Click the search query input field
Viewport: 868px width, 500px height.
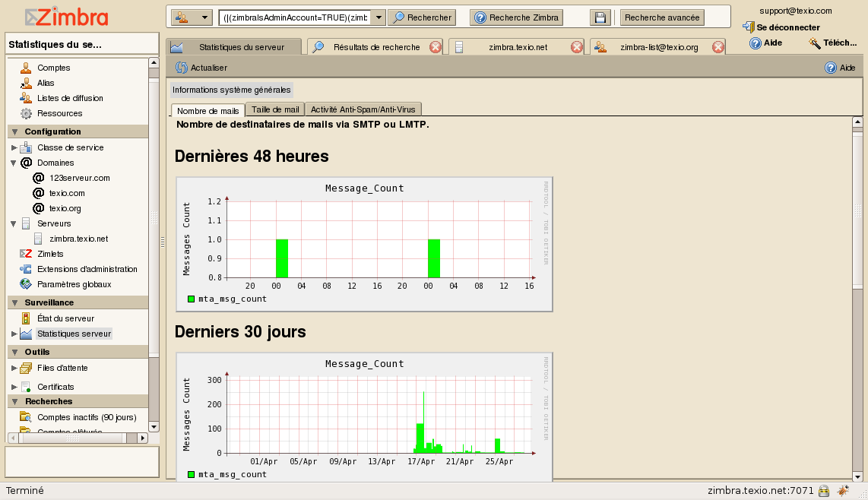point(296,17)
